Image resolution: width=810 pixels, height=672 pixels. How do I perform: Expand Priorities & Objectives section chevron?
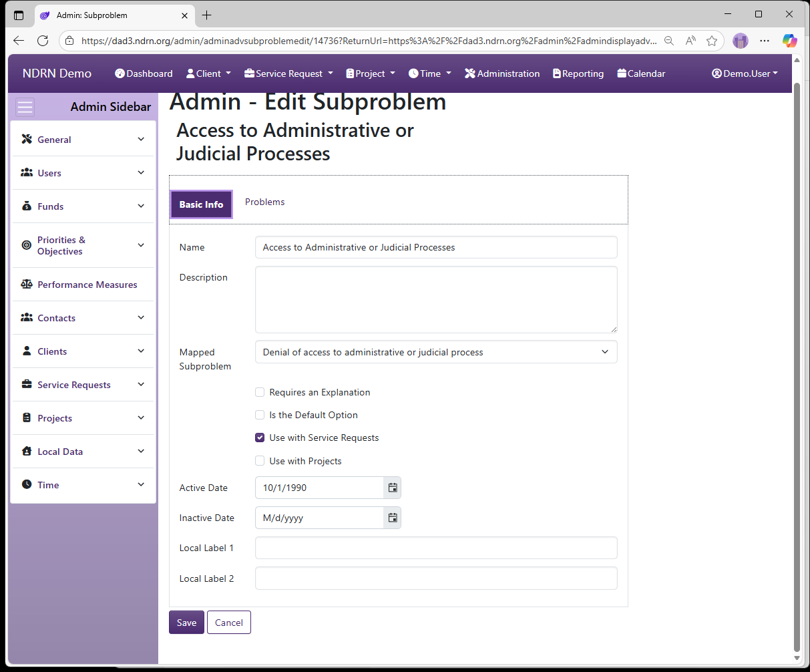point(141,245)
